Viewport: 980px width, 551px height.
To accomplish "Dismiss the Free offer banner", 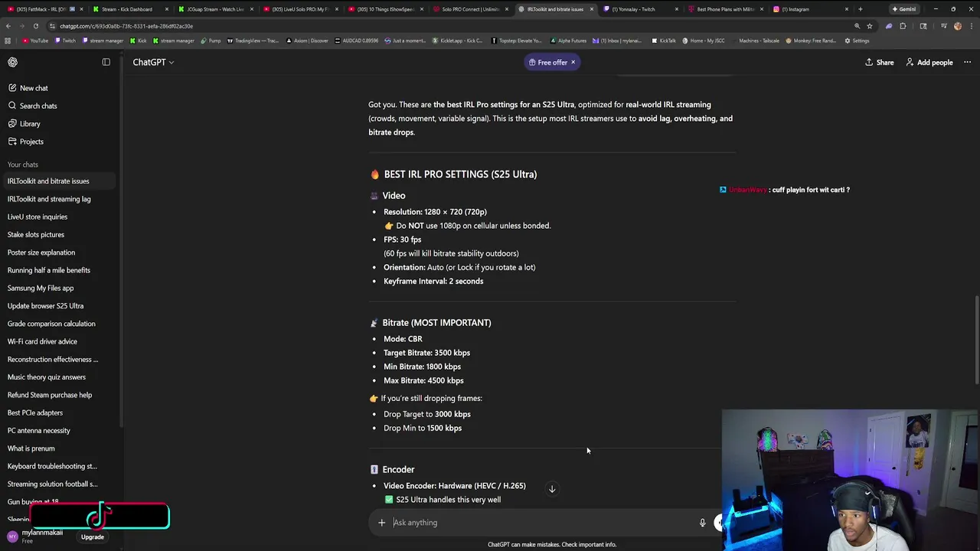I will [x=573, y=62].
